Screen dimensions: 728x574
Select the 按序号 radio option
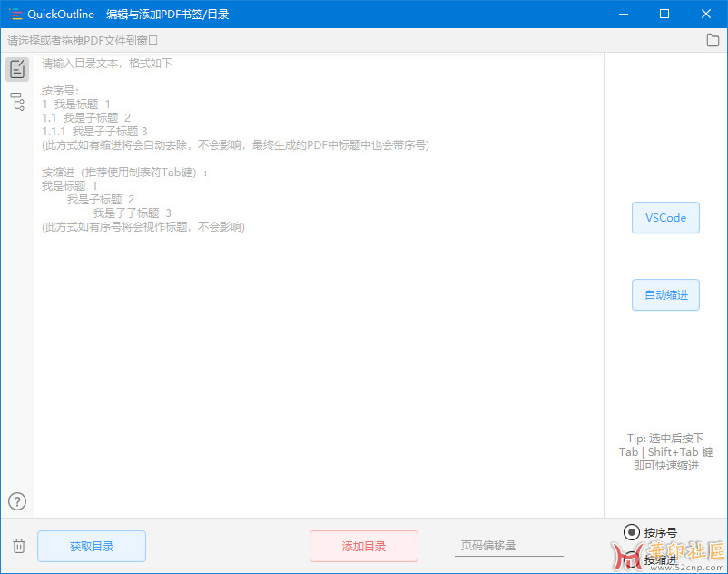point(632,532)
